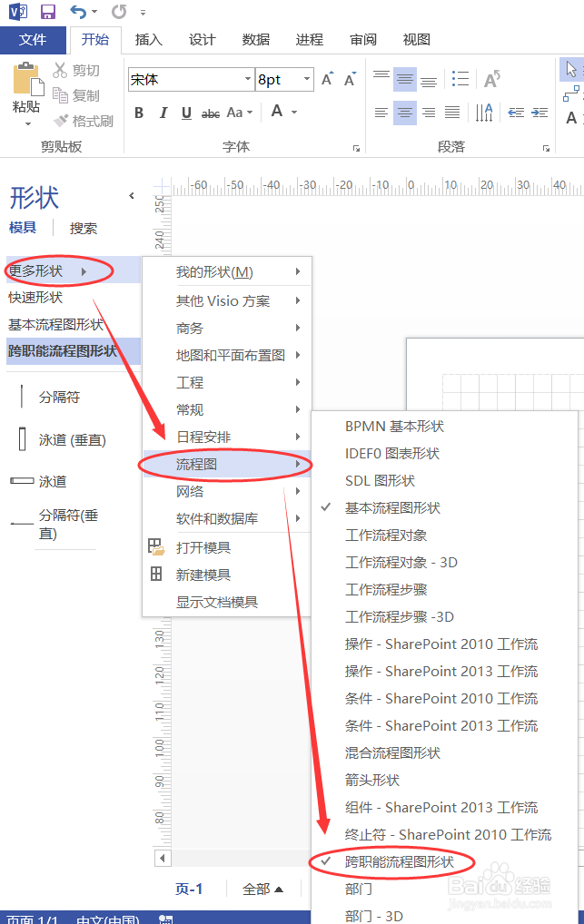Click the Grow Font icon

tap(327, 79)
